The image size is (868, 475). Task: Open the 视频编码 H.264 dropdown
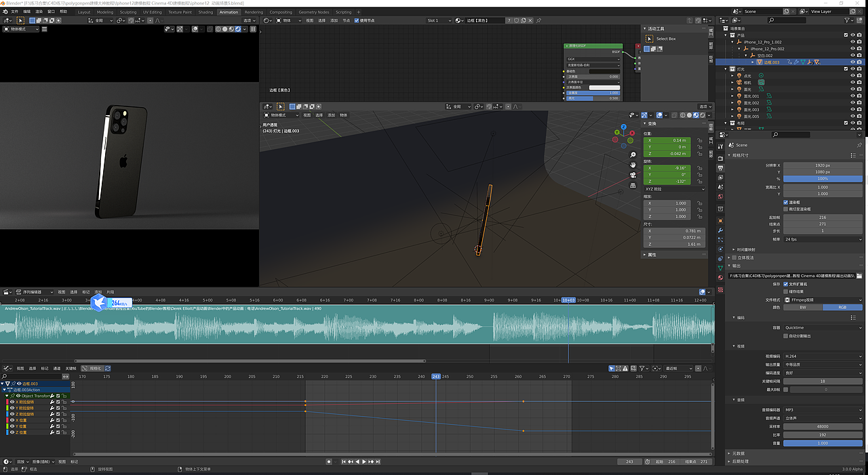[823, 356]
